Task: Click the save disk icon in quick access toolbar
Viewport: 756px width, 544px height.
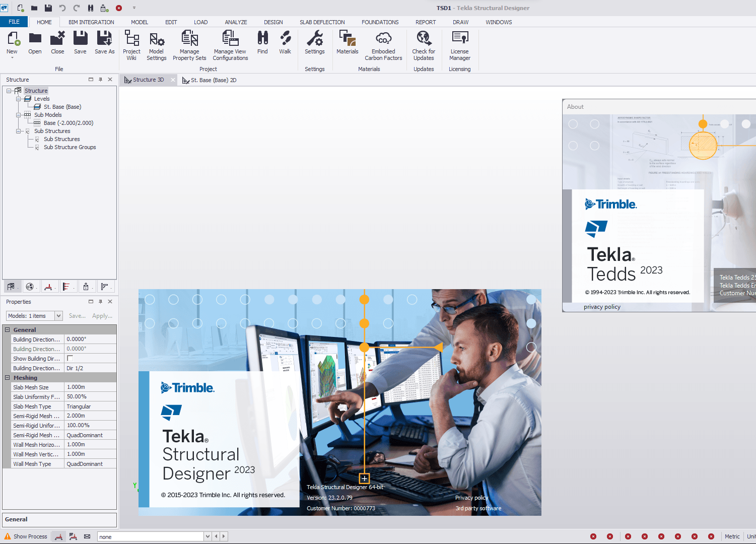Action: coord(48,8)
